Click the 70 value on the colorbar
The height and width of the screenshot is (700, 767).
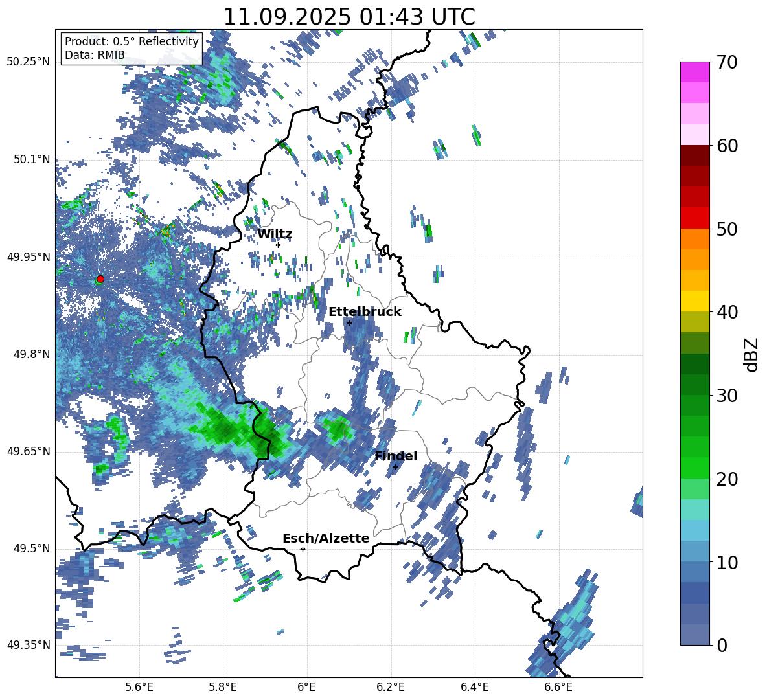[x=726, y=63]
